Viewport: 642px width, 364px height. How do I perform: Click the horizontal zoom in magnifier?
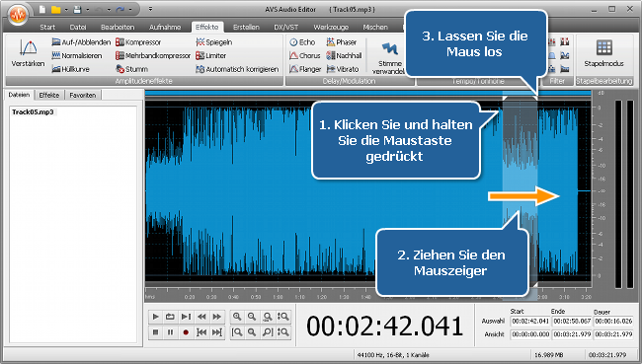(237, 317)
